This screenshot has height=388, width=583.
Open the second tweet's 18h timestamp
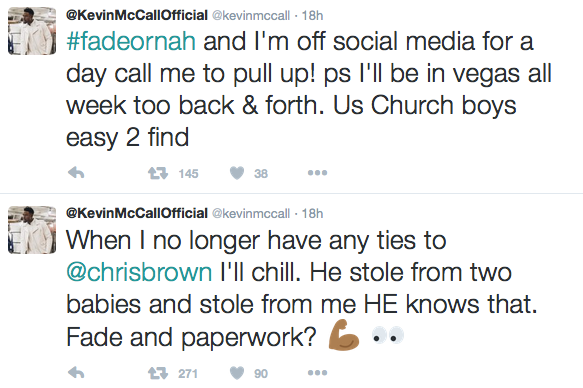click(x=312, y=214)
